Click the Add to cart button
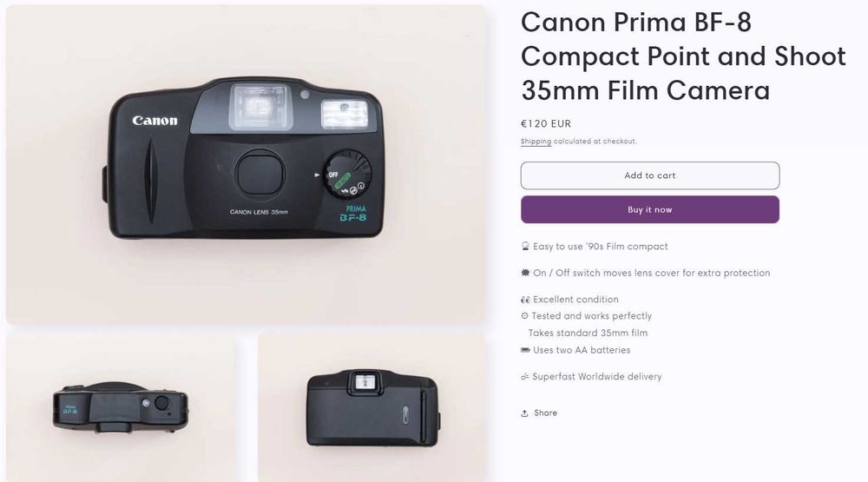The width and height of the screenshot is (868, 482). (650, 175)
